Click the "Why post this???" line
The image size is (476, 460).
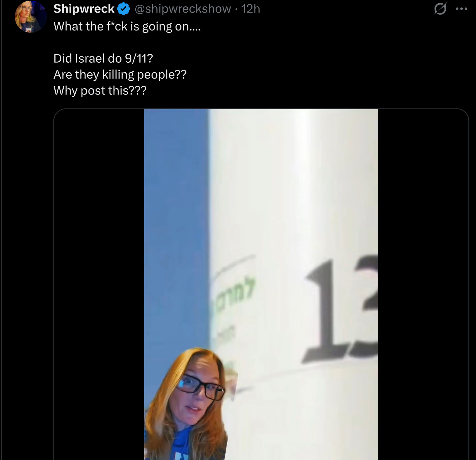100,91
